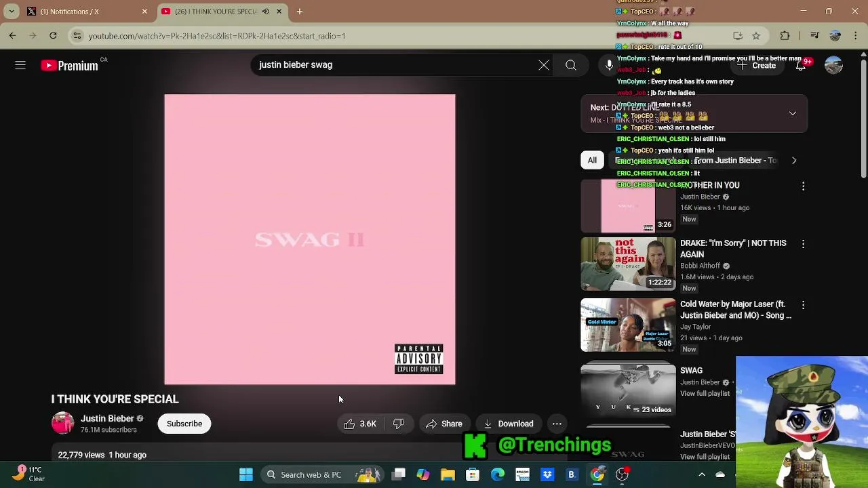Open View full playlist under SWAG
This screenshot has width=868, height=488.
click(705, 394)
